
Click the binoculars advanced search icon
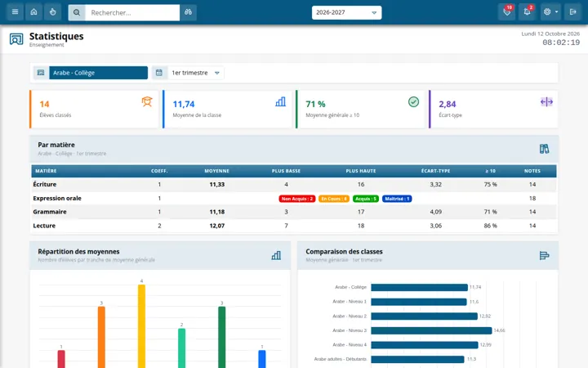pyautogui.click(x=189, y=12)
